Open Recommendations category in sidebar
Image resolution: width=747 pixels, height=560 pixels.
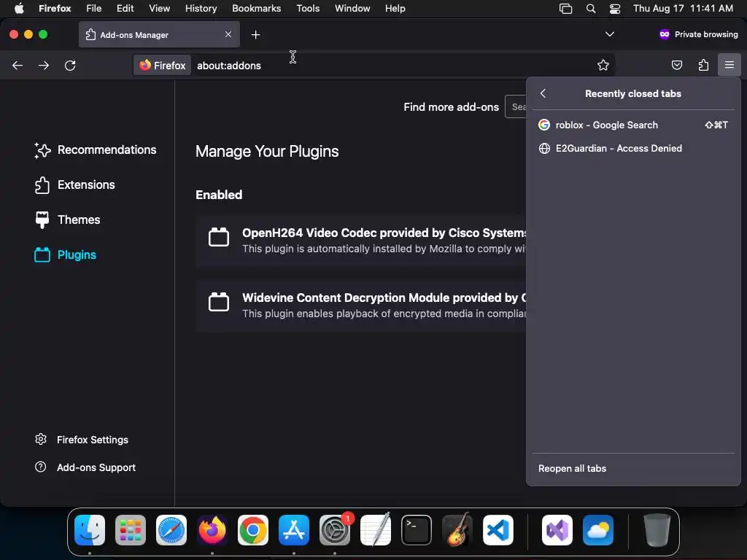point(96,150)
